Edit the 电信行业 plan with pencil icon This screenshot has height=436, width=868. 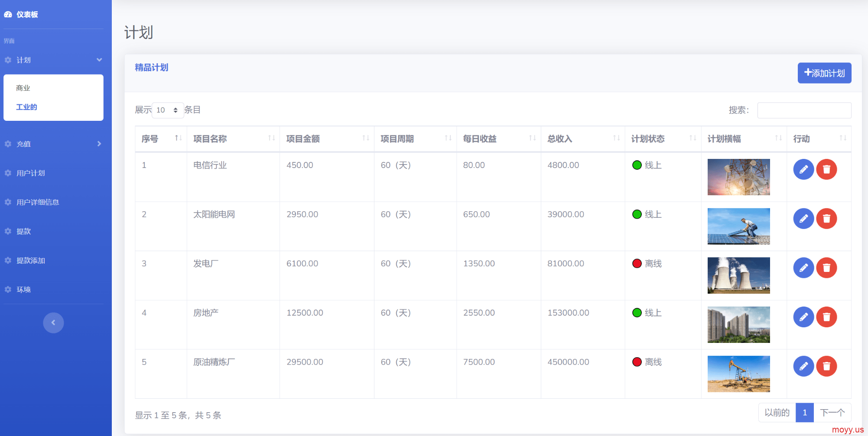(x=803, y=169)
